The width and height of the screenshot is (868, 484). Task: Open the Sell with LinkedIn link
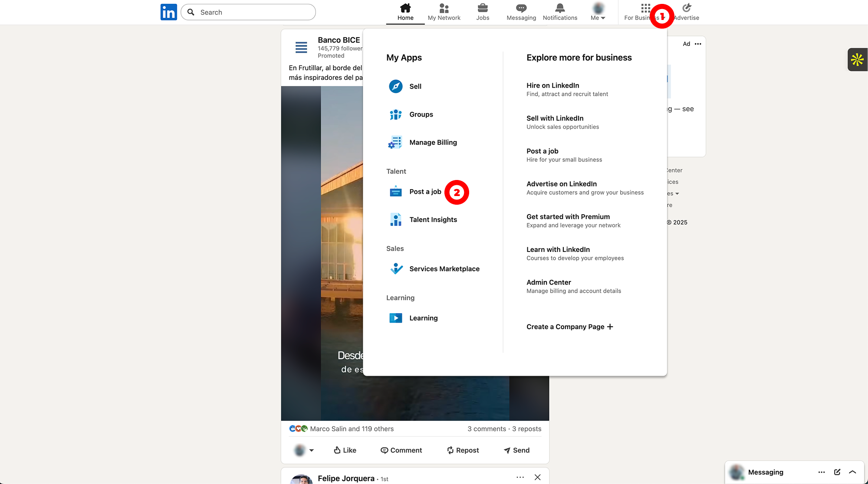coord(555,118)
